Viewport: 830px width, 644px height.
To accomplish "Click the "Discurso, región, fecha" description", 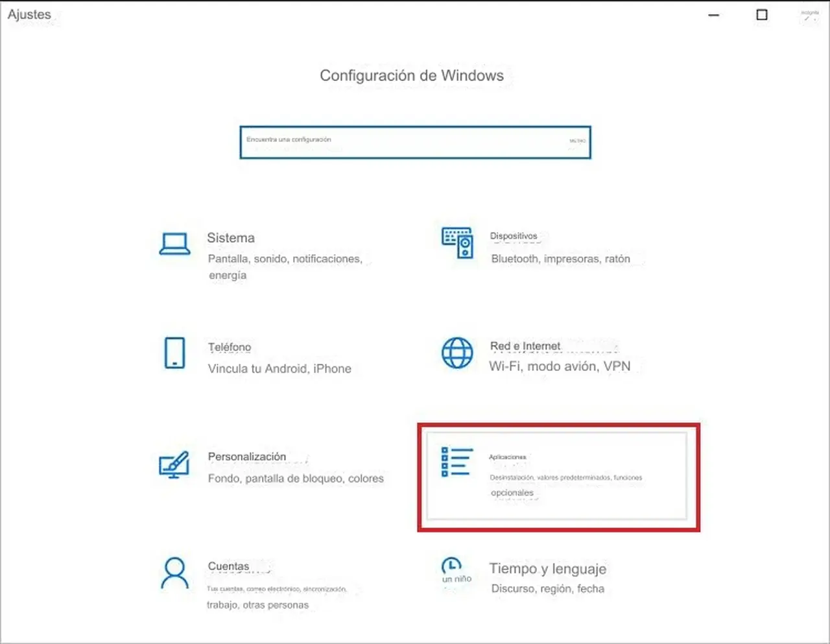I will pos(548,589).
